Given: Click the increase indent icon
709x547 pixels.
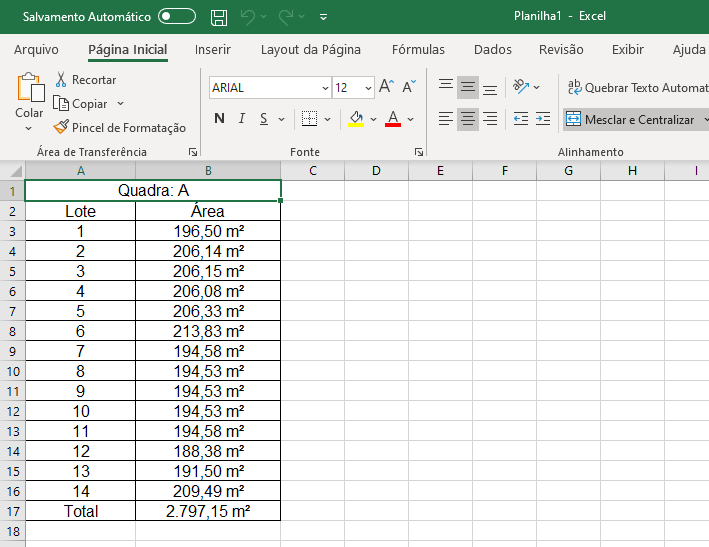Looking at the screenshot, I should (542, 119).
